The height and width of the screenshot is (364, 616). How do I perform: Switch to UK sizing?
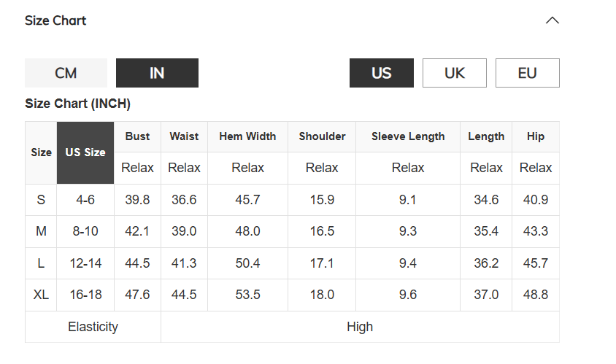pos(455,73)
